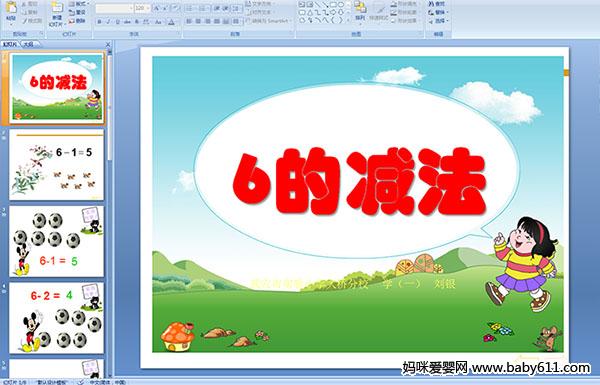Toggle Bold formatting
This screenshot has width=600, height=385.
tap(99, 22)
